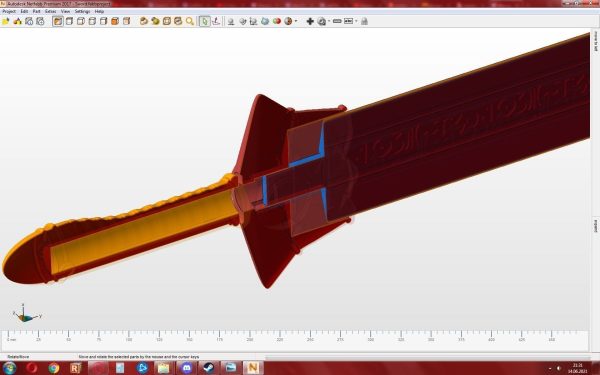Click the yellow triangles add part icon
Screen dimensions: 600x375
point(18,21)
